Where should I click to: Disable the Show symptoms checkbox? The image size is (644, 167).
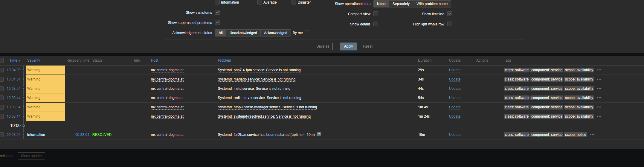click(x=217, y=13)
